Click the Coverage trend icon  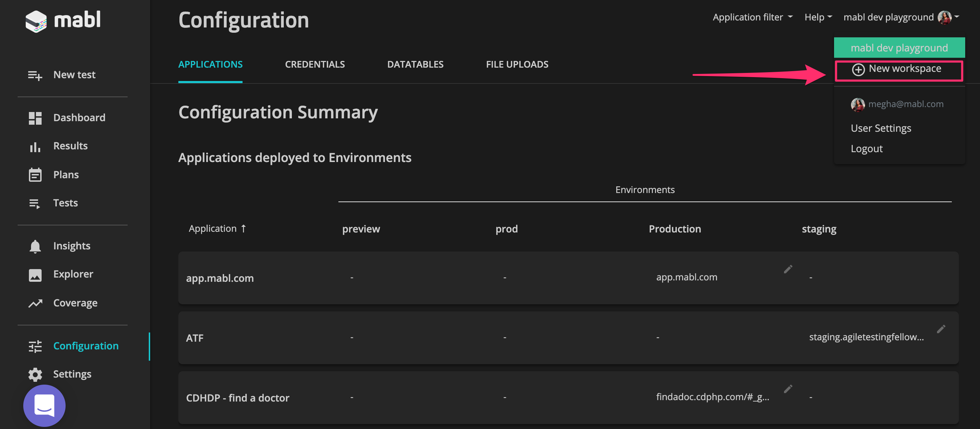(35, 303)
